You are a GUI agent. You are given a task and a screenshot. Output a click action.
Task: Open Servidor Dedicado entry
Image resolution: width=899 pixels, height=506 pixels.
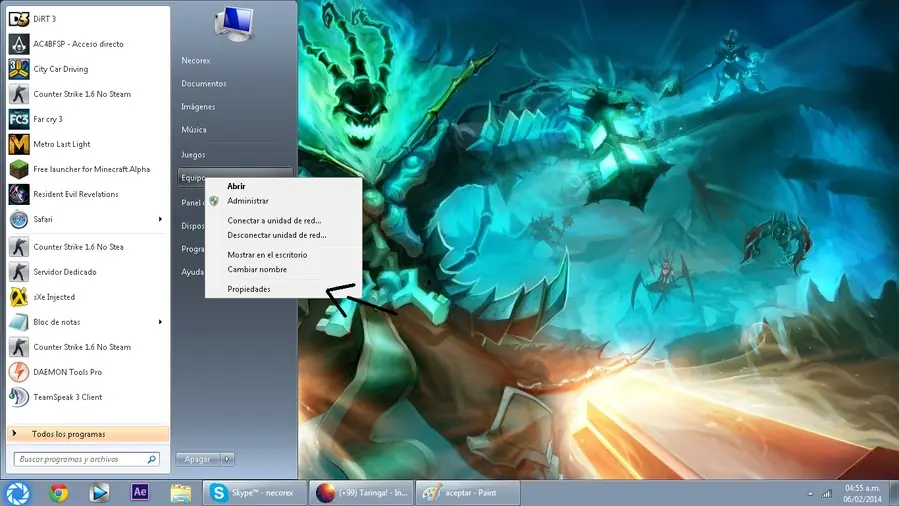(88, 272)
